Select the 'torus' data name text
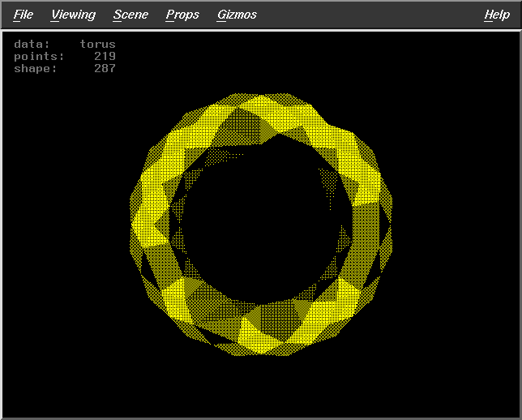The height and width of the screenshot is (420, 522). [97, 44]
